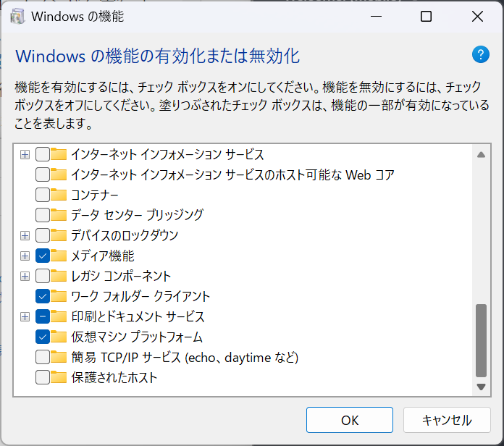Image resolution: width=504 pixels, height=446 pixels.
Task: Enable the コンテナー checkbox
Action: 43,195
